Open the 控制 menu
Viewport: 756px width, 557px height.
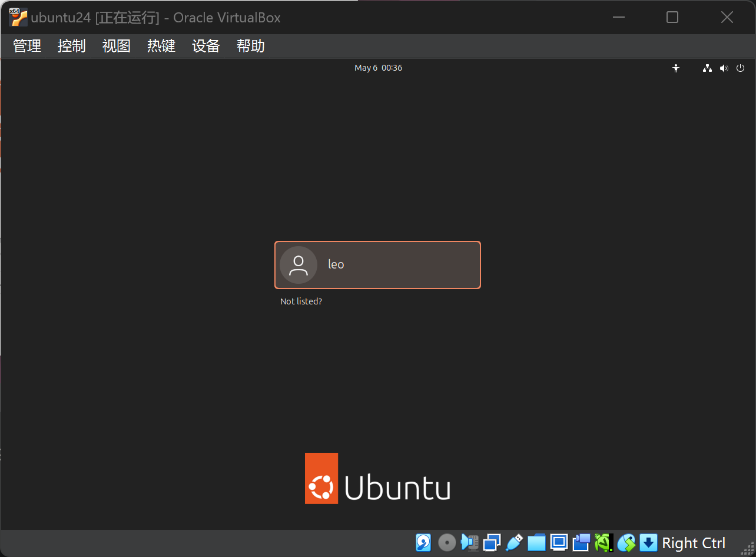[72, 46]
